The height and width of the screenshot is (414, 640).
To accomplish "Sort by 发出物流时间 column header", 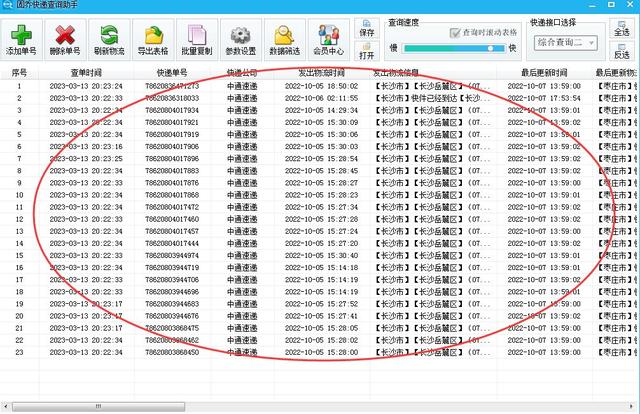I will [x=321, y=73].
